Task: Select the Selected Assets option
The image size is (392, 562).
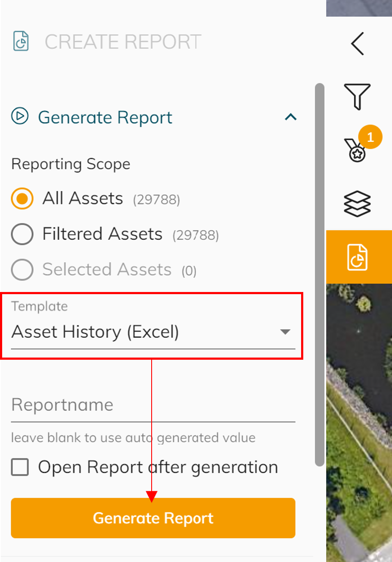Action: (22, 270)
